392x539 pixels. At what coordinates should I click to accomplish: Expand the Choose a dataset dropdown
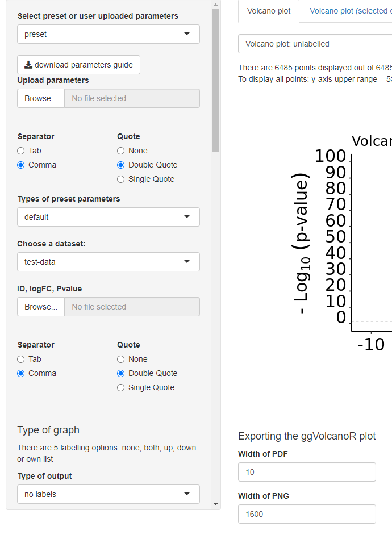pos(109,262)
